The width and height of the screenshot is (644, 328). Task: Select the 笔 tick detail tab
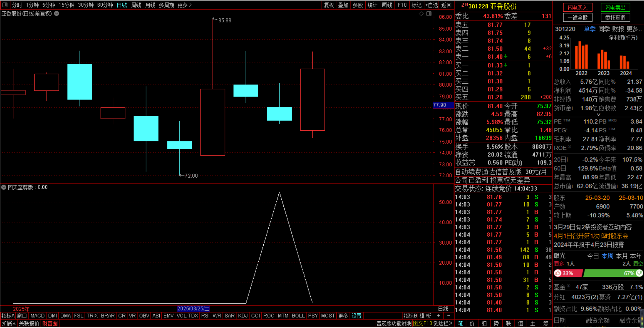460,323
